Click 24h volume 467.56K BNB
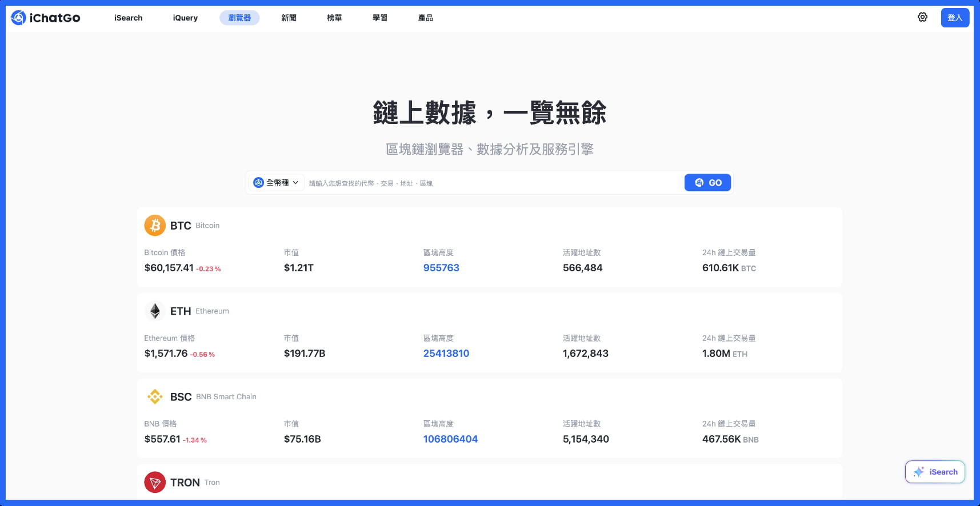Viewport: 980px width, 506px height. 730,439
